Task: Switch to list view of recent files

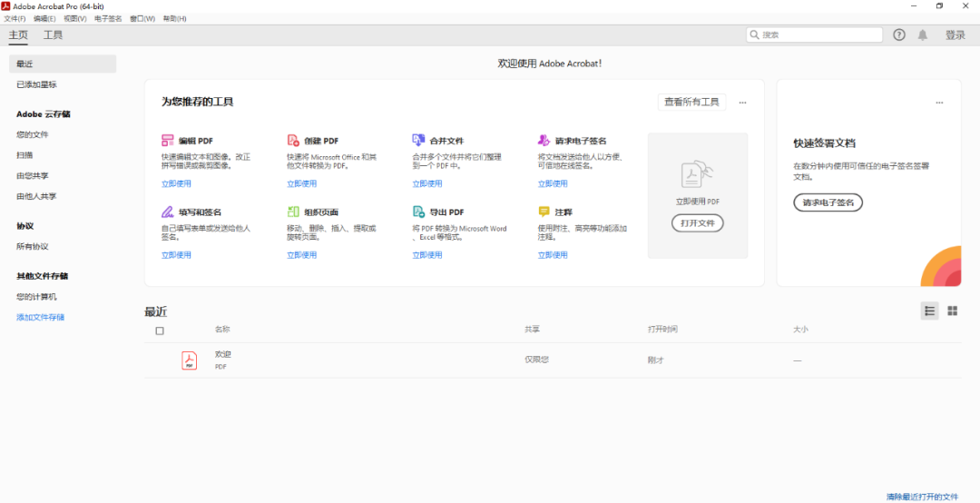Action: 929,311
